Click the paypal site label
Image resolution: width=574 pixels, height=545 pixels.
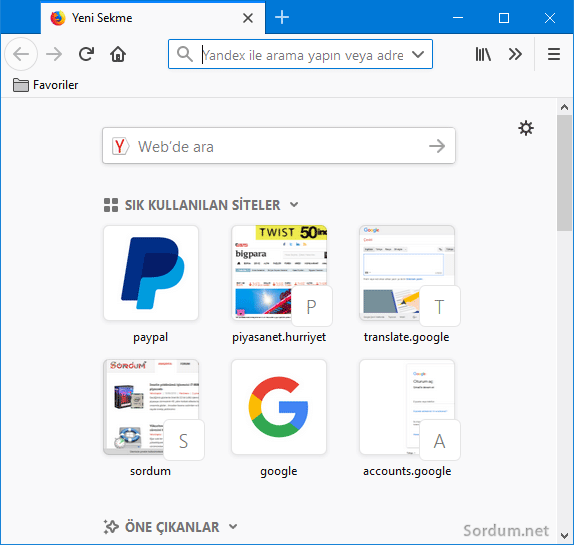pos(150,337)
